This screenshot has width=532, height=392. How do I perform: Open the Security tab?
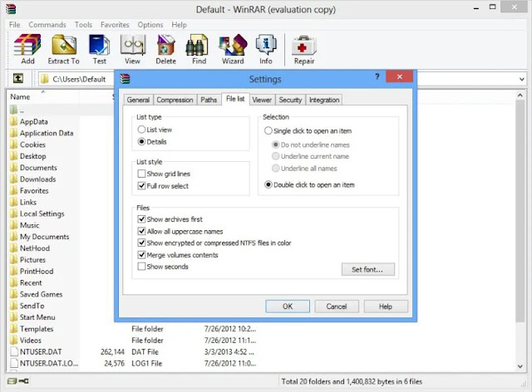(x=290, y=100)
